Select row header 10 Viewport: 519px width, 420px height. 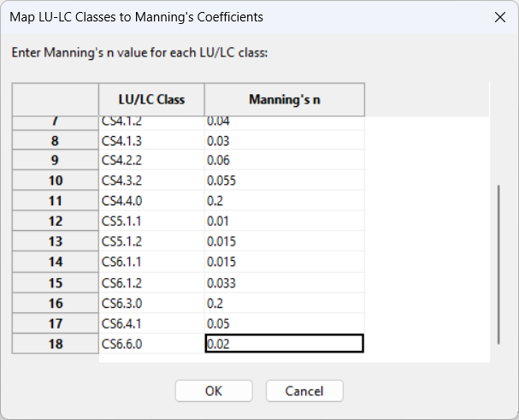point(56,180)
